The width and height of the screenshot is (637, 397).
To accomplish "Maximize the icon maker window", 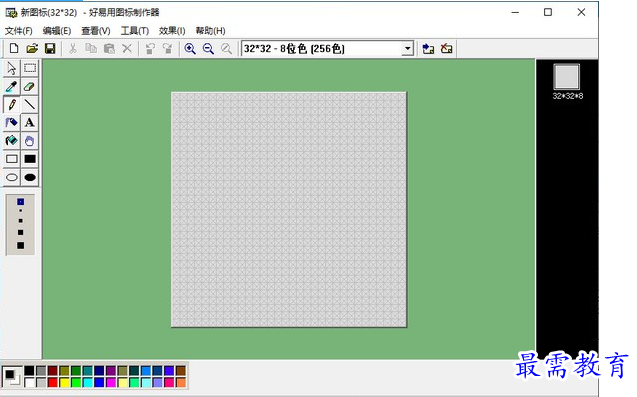I will tap(548, 12).
